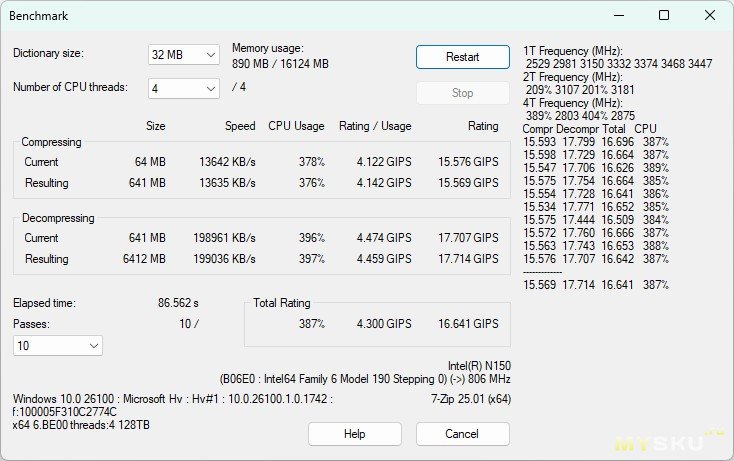
Task: Click the Cancel button
Action: (462, 434)
